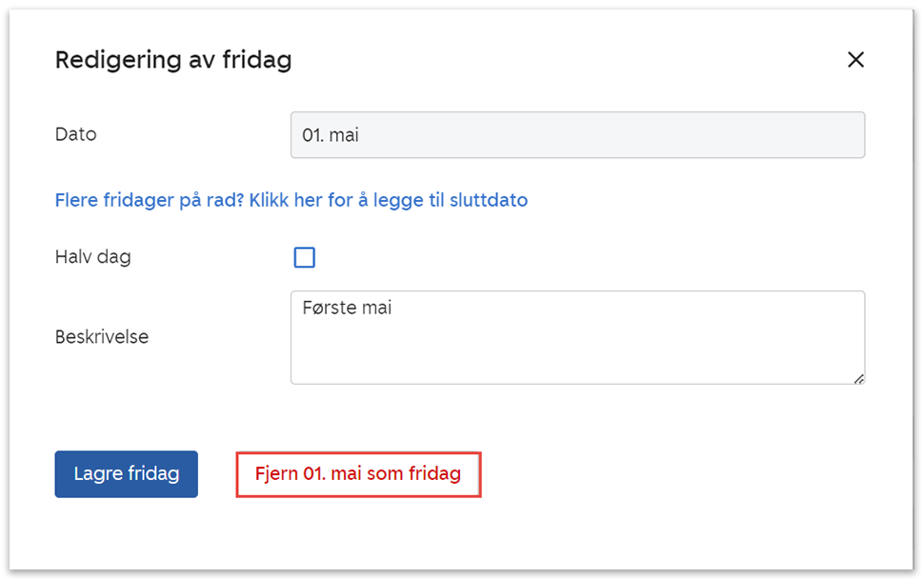Image resolution: width=924 pixels, height=579 pixels.
Task: Click the Flere fridager på rad? link text
Action: point(149,200)
